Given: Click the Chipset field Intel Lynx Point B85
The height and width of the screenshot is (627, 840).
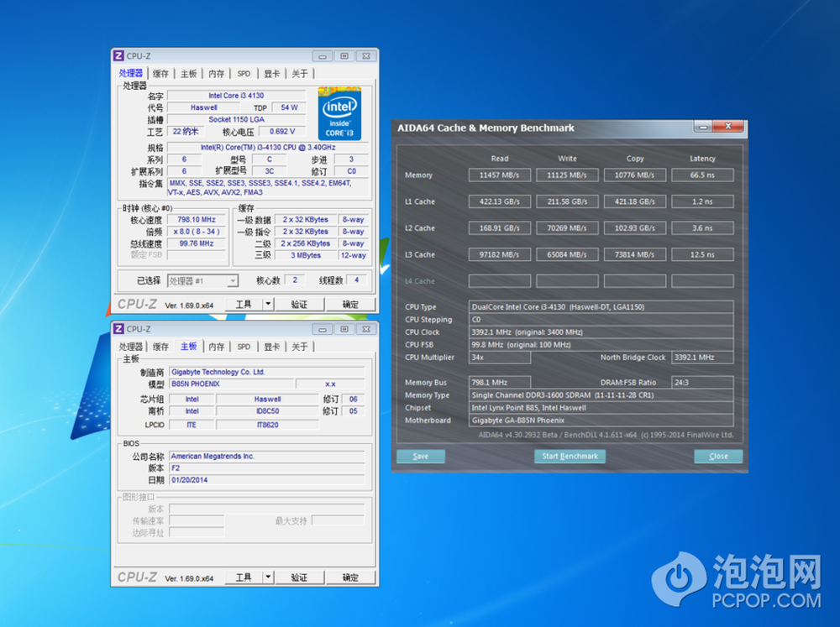Looking at the screenshot, I should tap(601, 407).
